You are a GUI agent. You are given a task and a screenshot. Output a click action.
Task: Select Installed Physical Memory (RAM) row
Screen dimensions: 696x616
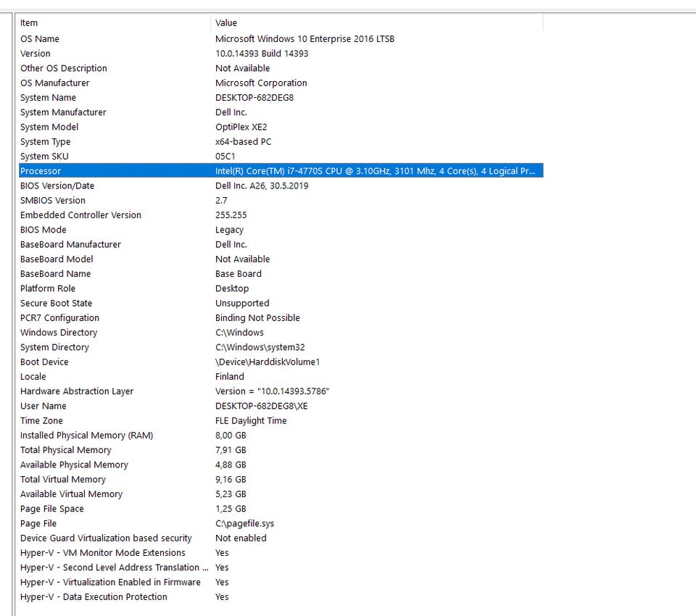(x=281, y=435)
